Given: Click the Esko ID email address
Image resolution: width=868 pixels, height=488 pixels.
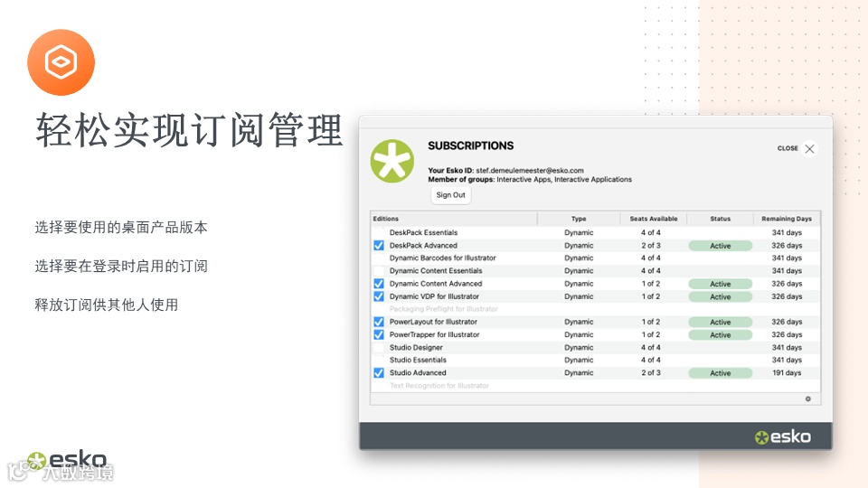Looking at the screenshot, I should point(530,171).
